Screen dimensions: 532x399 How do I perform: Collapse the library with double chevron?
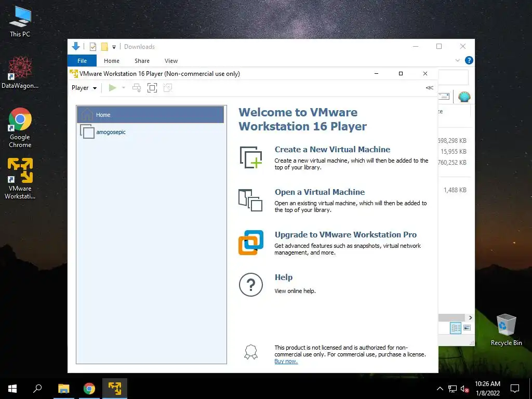coord(429,88)
